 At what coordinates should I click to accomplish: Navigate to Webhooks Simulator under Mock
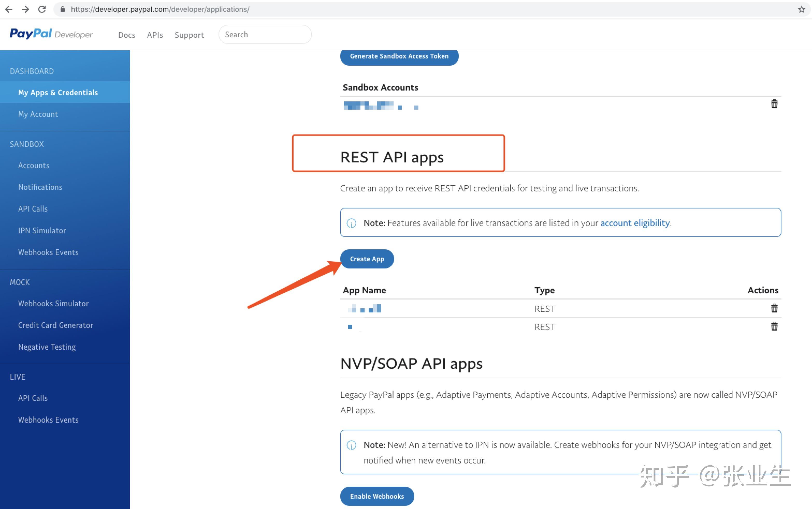(53, 304)
